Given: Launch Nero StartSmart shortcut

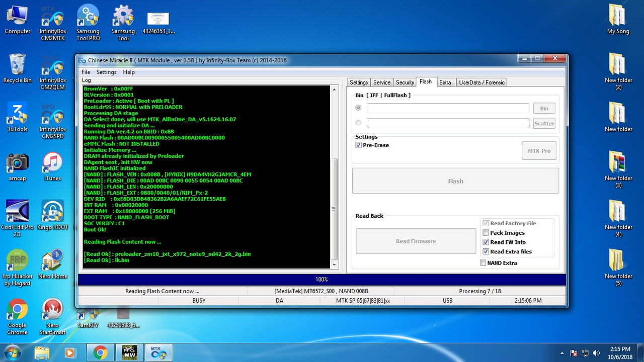Looking at the screenshot, I should 53,317.
